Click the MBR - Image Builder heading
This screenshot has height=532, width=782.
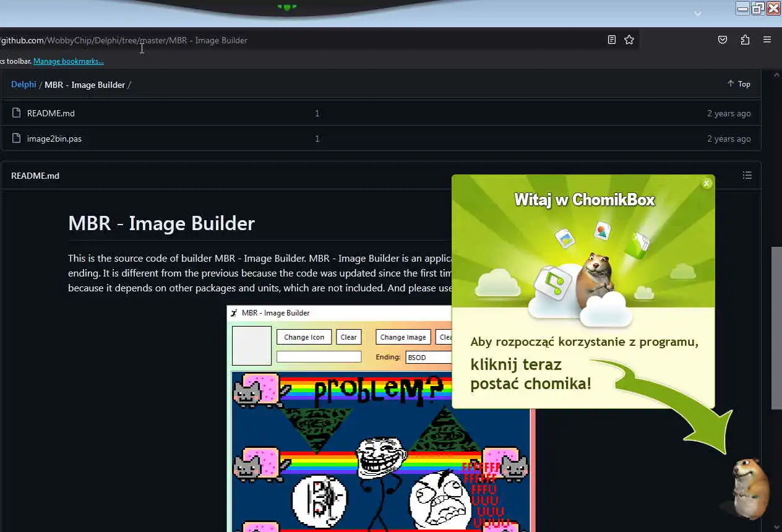[x=161, y=223]
